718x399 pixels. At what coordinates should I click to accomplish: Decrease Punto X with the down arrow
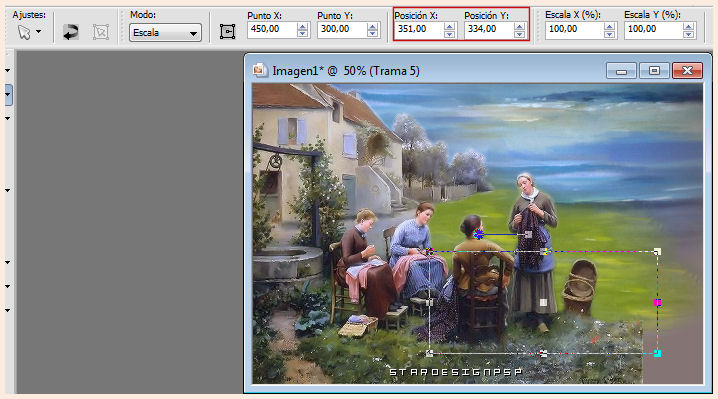303,33
